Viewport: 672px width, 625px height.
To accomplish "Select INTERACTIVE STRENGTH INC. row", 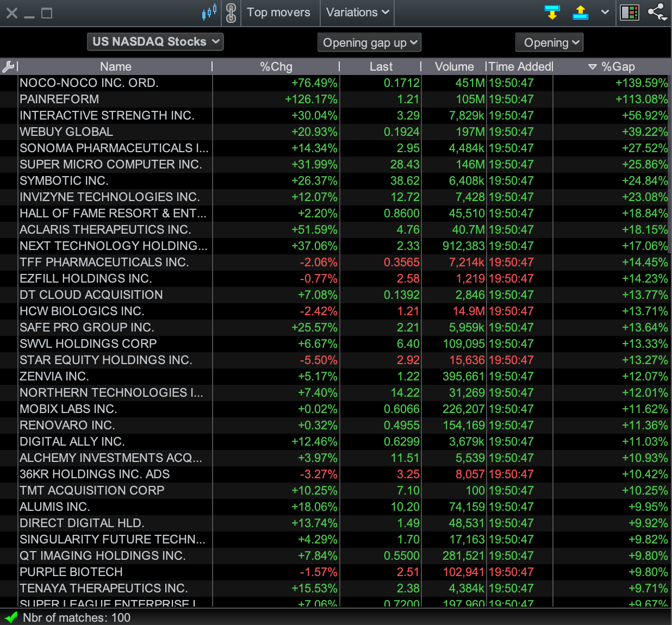I will pyautogui.click(x=334, y=116).
